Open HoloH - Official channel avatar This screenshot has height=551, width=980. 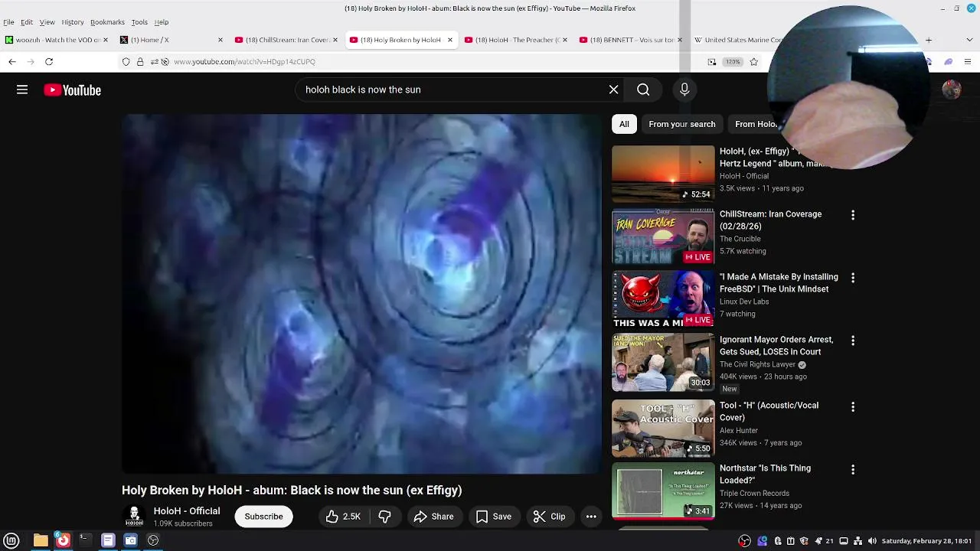pos(134,517)
